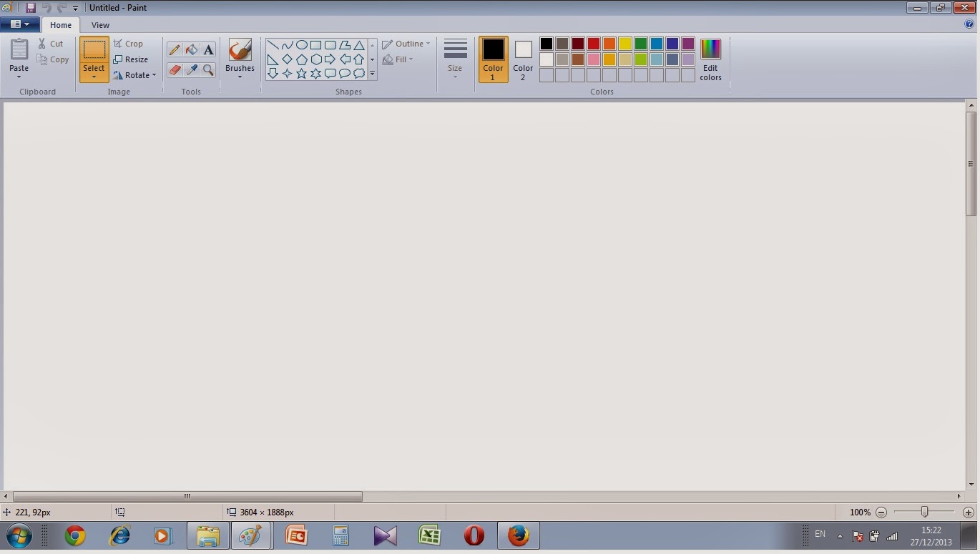980x554 pixels.
Task: Switch to the Home tab
Action: pyautogui.click(x=61, y=25)
